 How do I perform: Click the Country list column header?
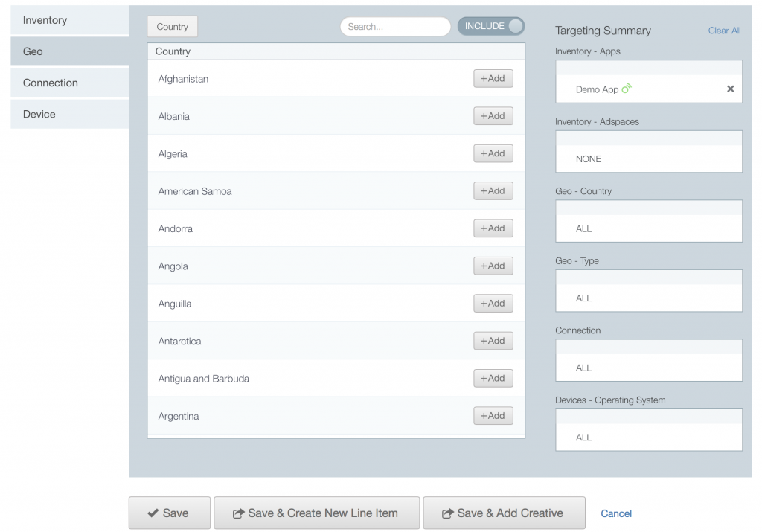pos(173,51)
